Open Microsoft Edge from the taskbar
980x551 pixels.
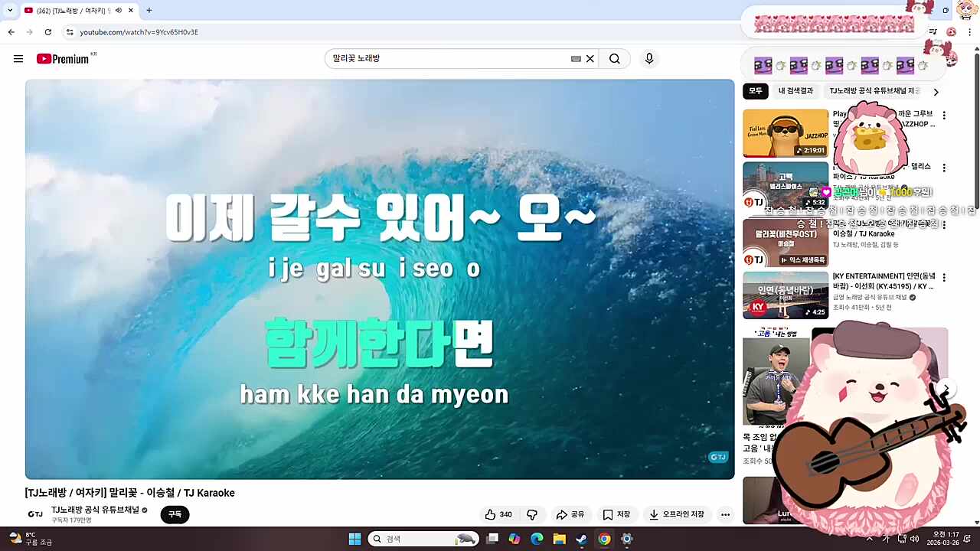[537, 539]
